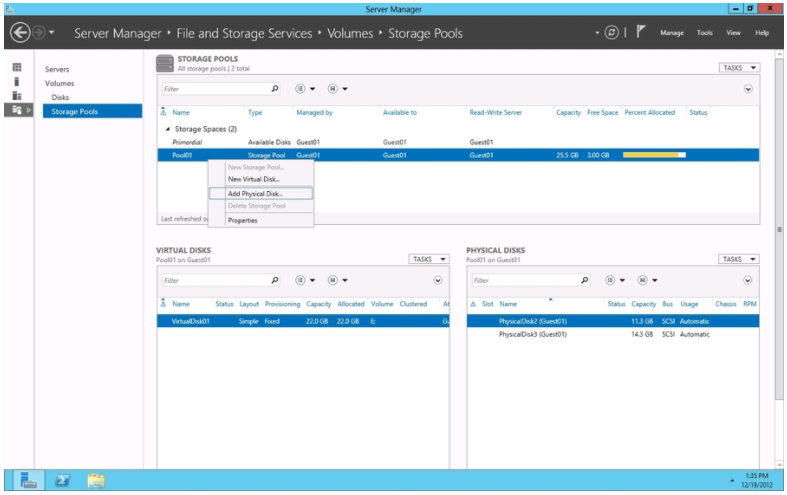Click the Pool01 percent allocated bar
The width and height of the screenshot is (787, 495).
pos(654,155)
